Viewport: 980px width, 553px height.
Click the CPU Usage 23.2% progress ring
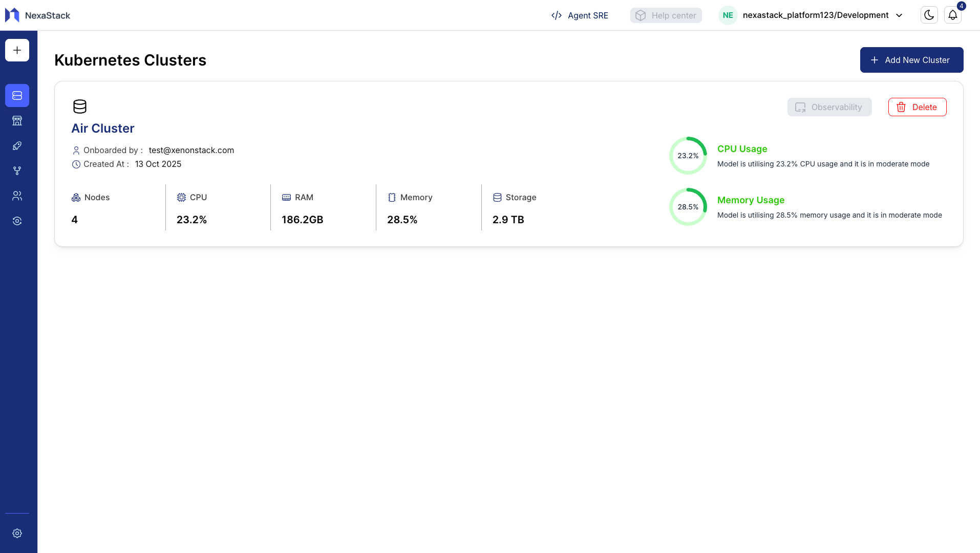point(688,156)
